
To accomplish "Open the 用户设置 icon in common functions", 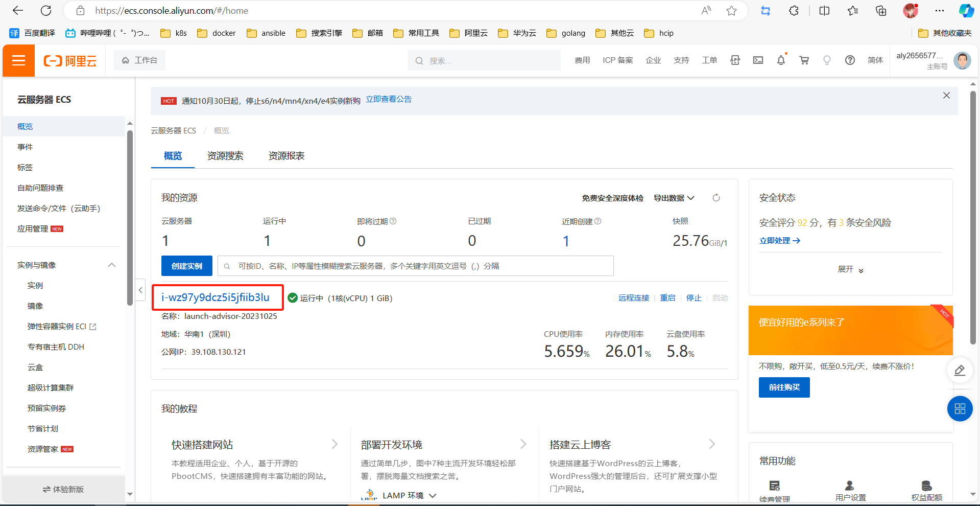I will point(850,486).
